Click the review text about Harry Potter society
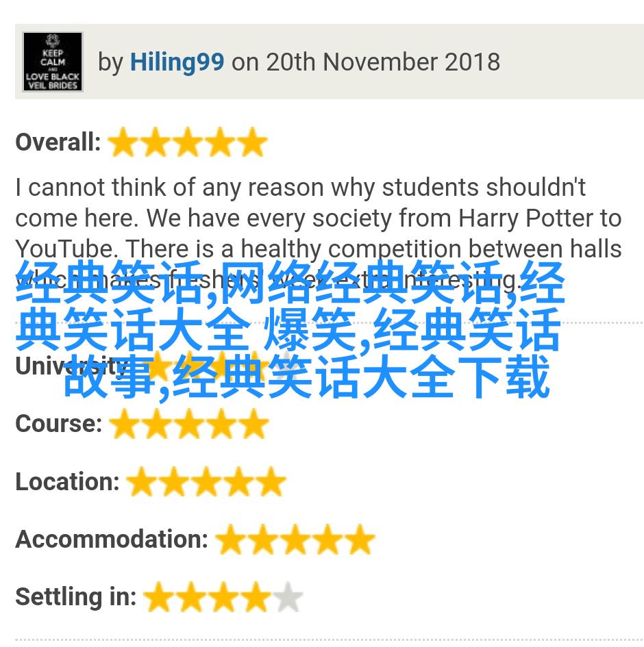 [319, 233]
